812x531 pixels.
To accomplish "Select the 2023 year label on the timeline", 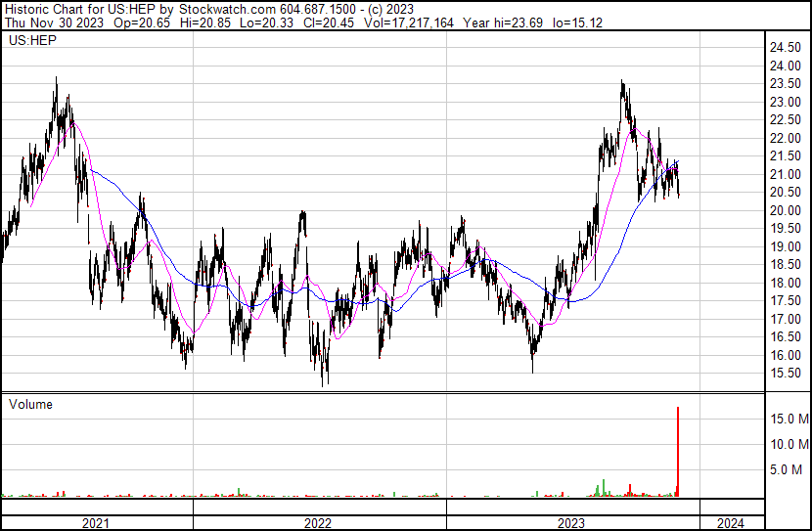I will 570,523.
